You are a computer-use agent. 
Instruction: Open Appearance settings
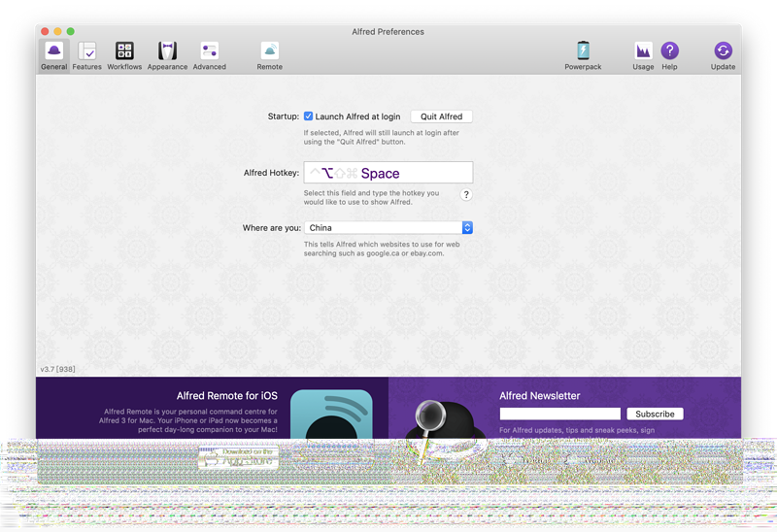click(167, 56)
